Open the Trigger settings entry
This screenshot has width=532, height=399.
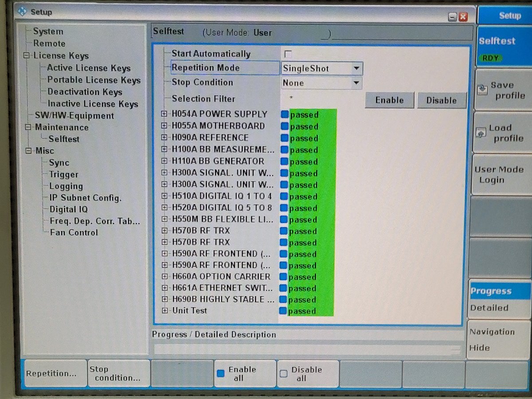pyautogui.click(x=64, y=175)
